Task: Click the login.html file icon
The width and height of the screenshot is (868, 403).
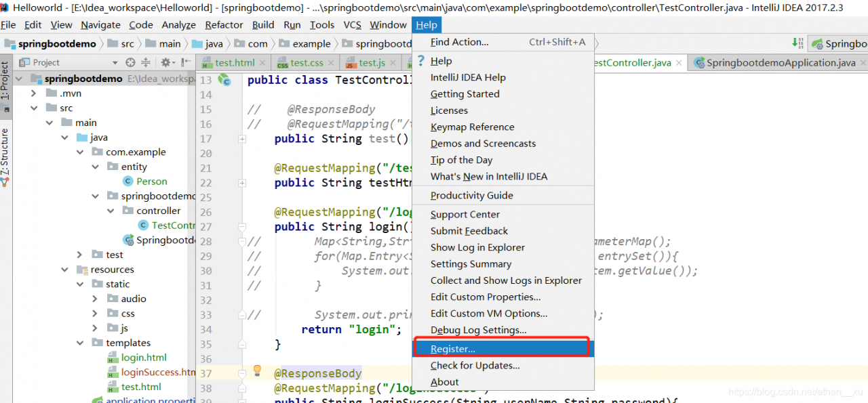Action: [x=113, y=357]
